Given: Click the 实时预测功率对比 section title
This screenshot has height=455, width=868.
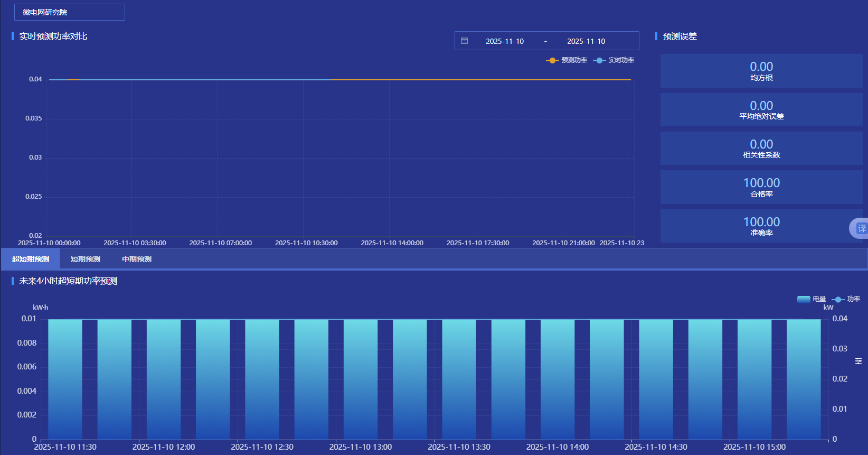Looking at the screenshot, I should point(53,36).
